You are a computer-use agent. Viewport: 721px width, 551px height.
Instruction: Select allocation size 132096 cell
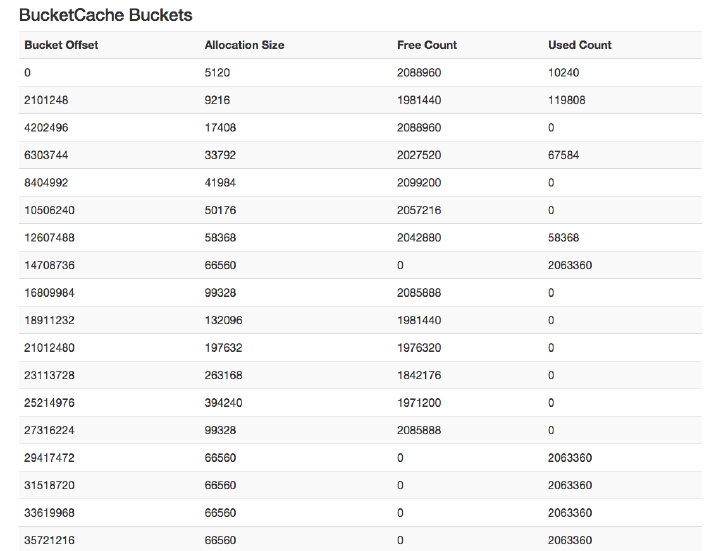tap(223, 320)
